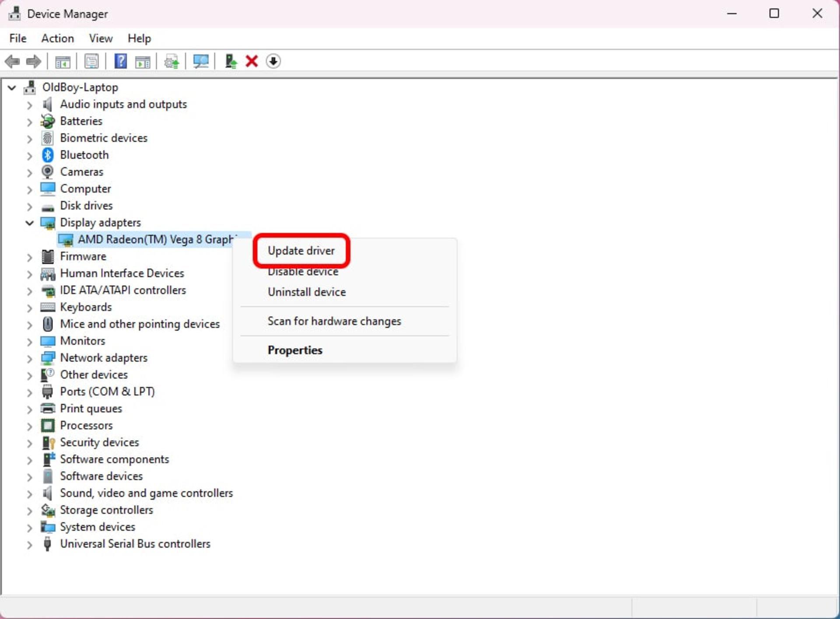Expand the Network adapters category

coord(29,359)
